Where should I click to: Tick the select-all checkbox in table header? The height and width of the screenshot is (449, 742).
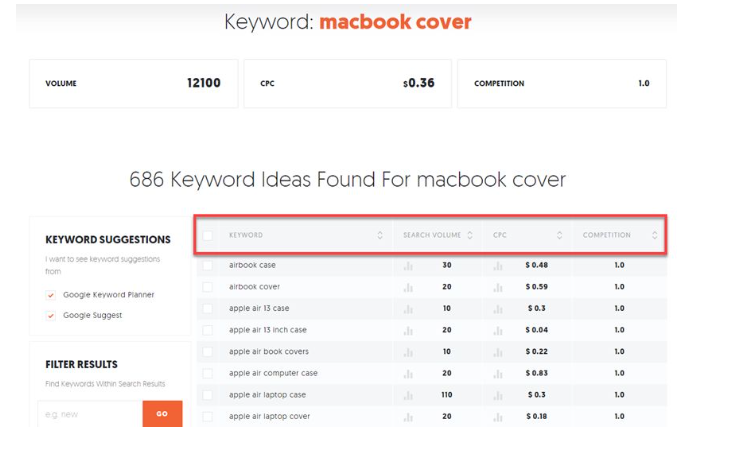coord(208,235)
